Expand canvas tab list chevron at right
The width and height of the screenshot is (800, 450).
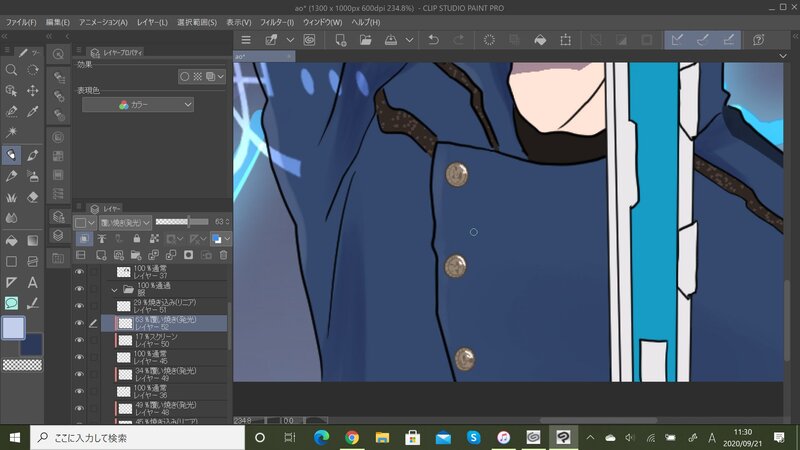point(783,56)
